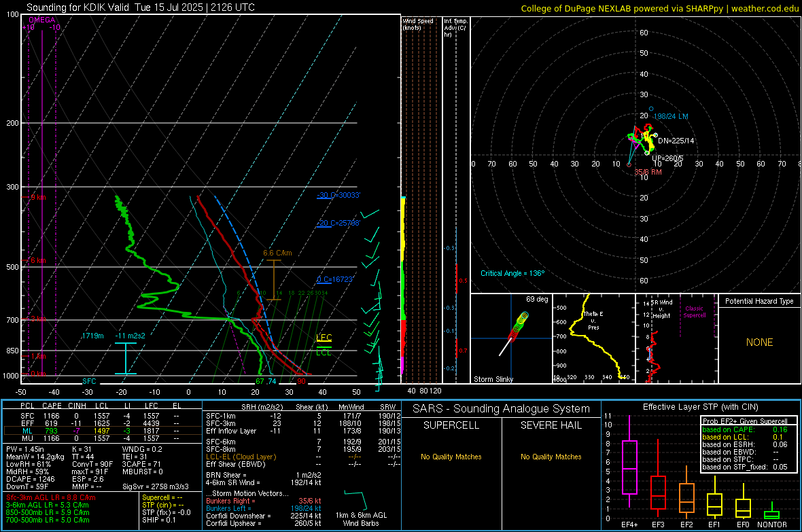Select the SFC-3km shear row
Viewport: 802px width, 532px height.
[x=303, y=423]
